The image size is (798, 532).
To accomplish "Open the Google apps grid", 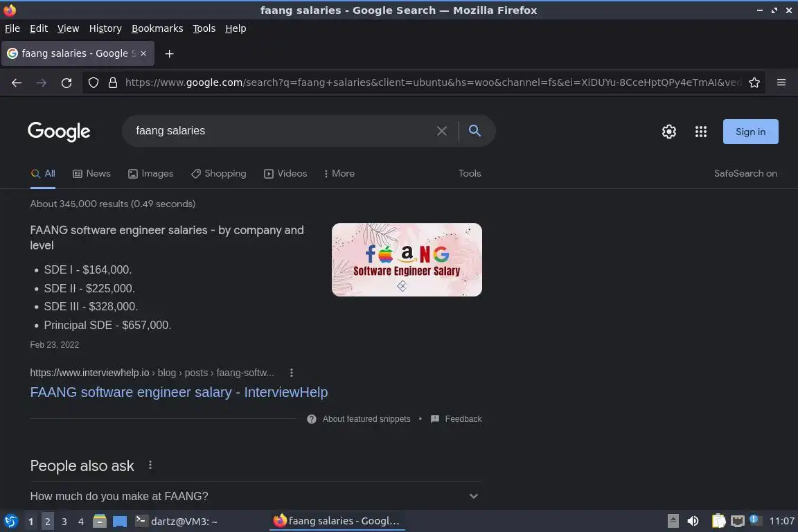I will [701, 132].
